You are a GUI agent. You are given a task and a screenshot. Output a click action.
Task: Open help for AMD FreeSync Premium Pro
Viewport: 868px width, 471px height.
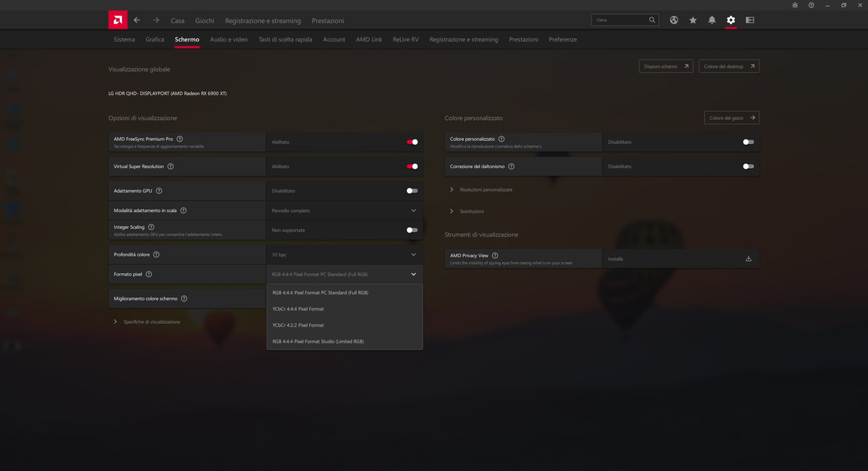180,139
